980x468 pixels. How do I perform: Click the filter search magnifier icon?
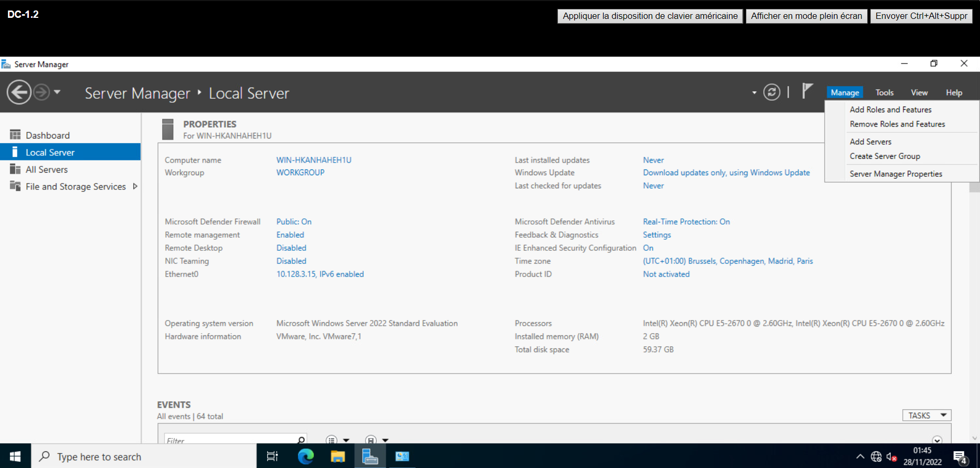(x=301, y=440)
